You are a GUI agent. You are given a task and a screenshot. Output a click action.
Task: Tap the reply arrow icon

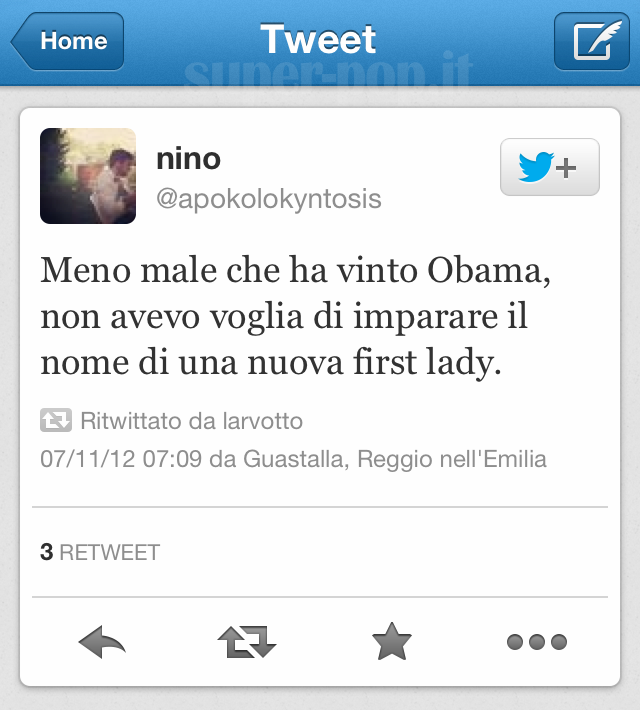pyautogui.click(x=102, y=642)
